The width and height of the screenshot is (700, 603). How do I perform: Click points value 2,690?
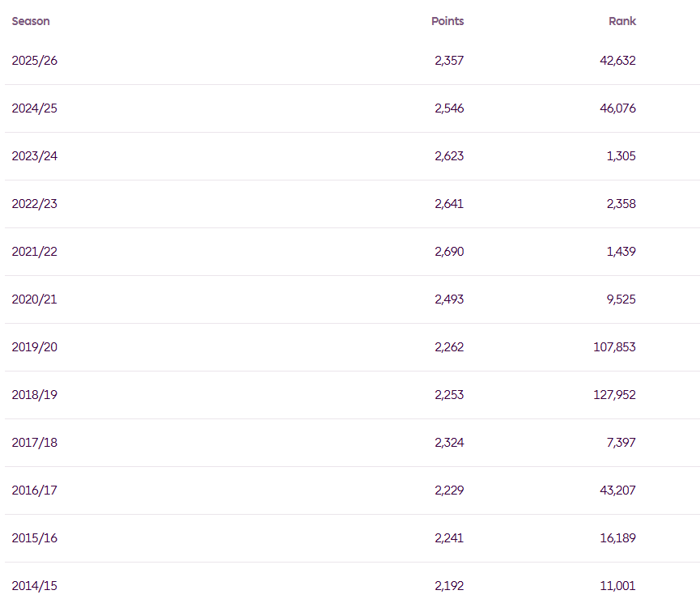coord(449,252)
